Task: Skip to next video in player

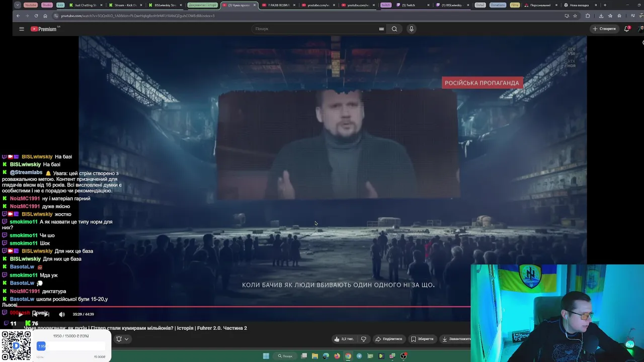Action: pos(46,314)
